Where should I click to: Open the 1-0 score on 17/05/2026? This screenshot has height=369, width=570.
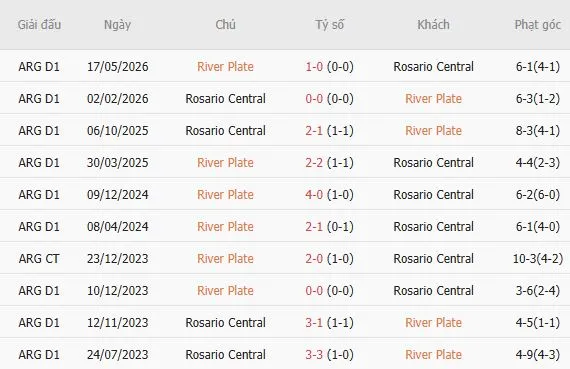(314, 67)
